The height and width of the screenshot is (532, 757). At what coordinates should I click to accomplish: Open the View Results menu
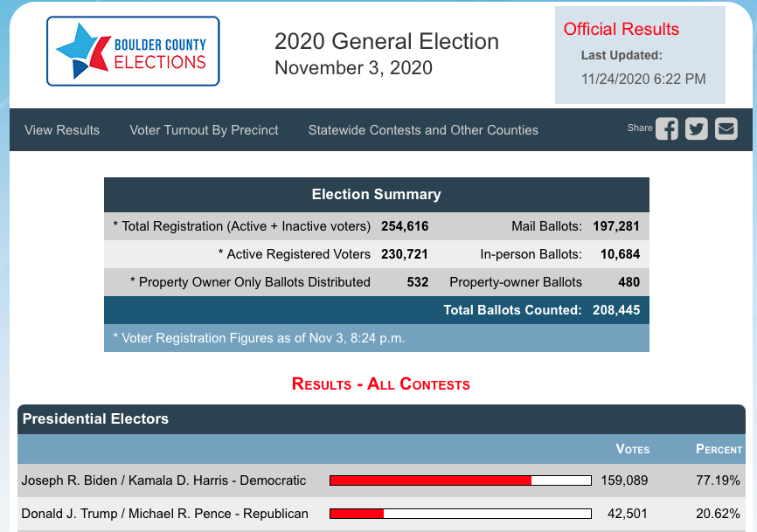point(62,130)
